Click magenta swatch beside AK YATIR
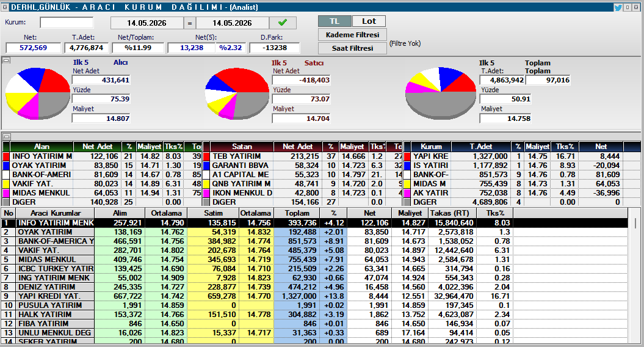This screenshot has height=347, width=644. (407, 193)
